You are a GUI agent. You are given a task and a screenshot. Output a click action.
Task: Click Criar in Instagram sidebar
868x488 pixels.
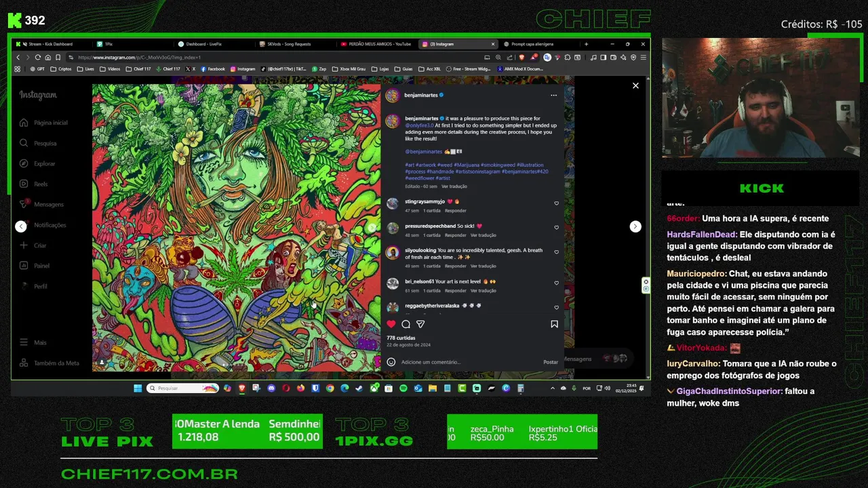click(x=34, y=245)
